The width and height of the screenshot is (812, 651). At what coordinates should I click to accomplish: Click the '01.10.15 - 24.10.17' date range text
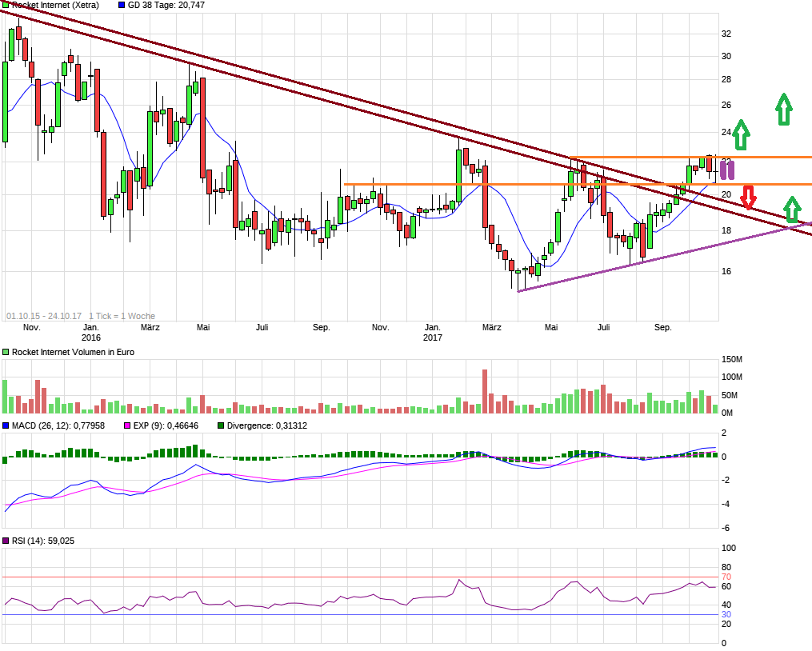44,316
